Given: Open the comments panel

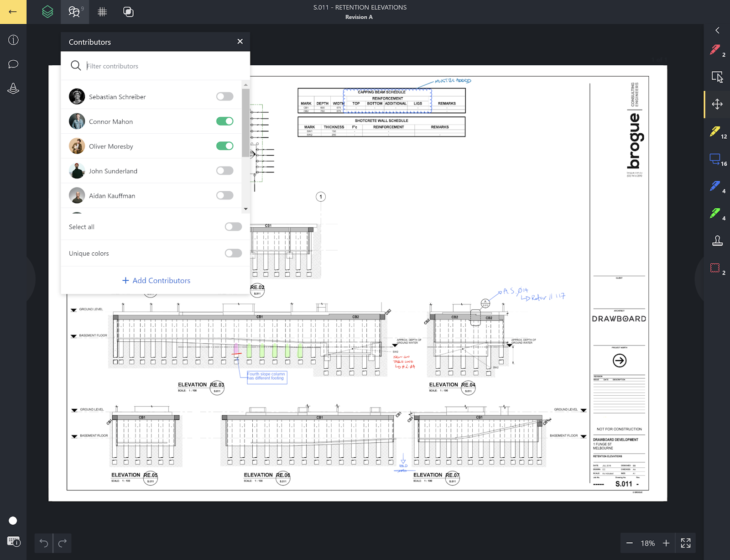Looking at the screenshot, I should click(x=13, y=64).
